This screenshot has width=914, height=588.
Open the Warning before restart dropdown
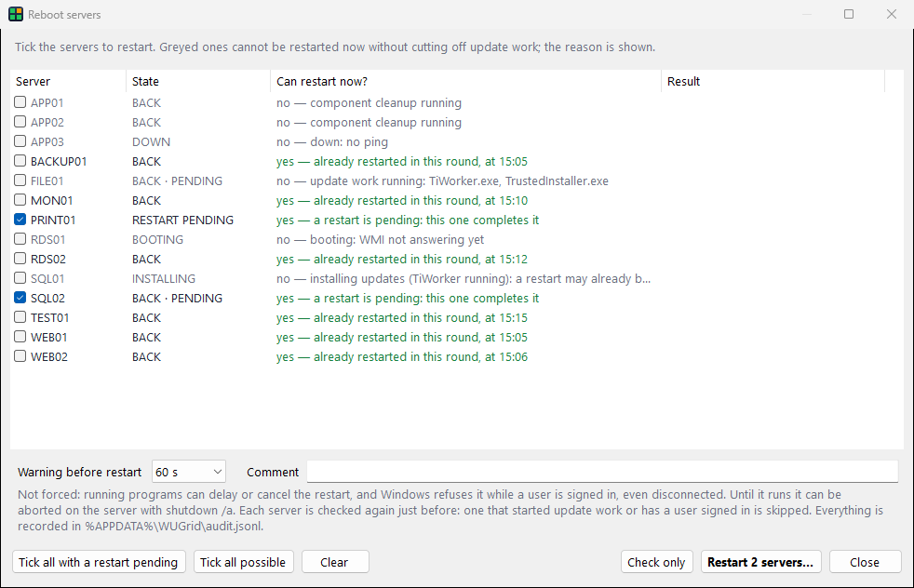tap(189, 472)
